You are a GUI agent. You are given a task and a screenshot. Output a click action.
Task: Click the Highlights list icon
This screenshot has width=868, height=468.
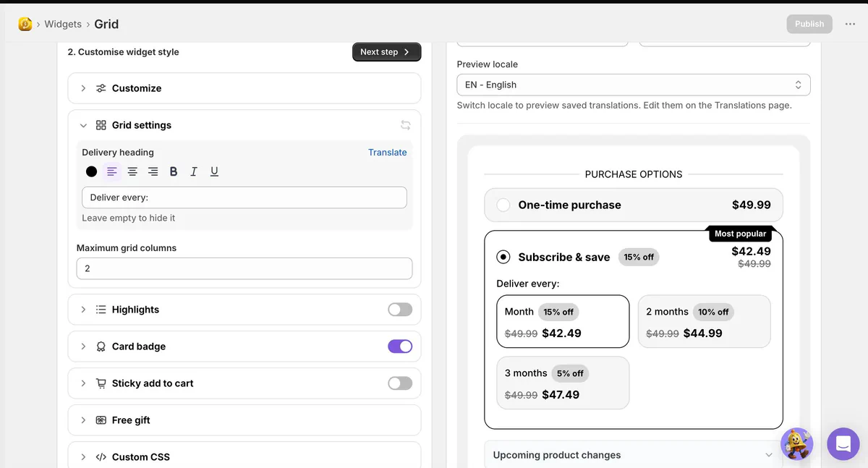click(101, 310)
